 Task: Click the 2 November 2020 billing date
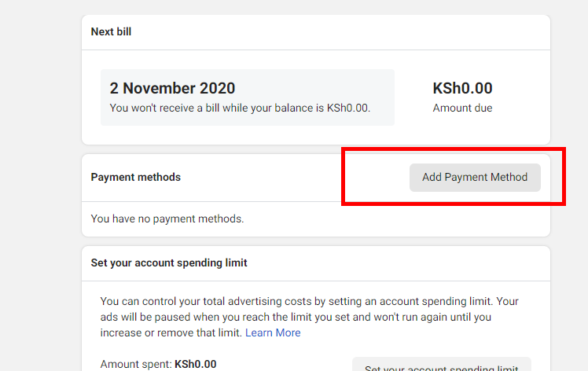[172, 89]
